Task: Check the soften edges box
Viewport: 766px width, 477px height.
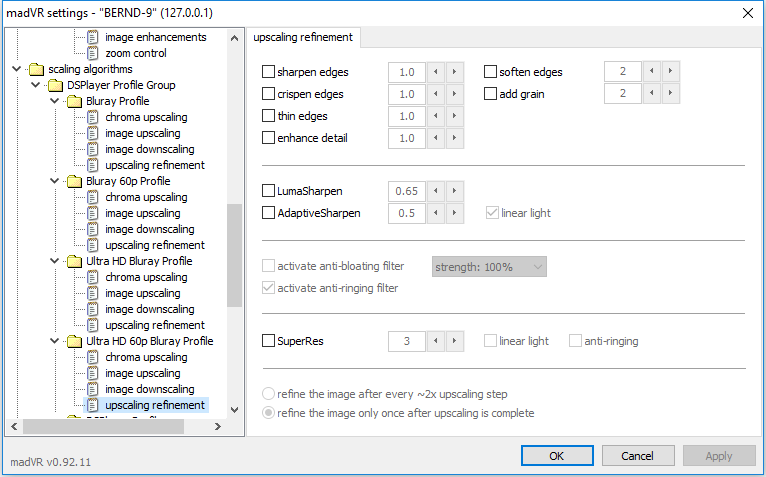Action: point(490,72)
